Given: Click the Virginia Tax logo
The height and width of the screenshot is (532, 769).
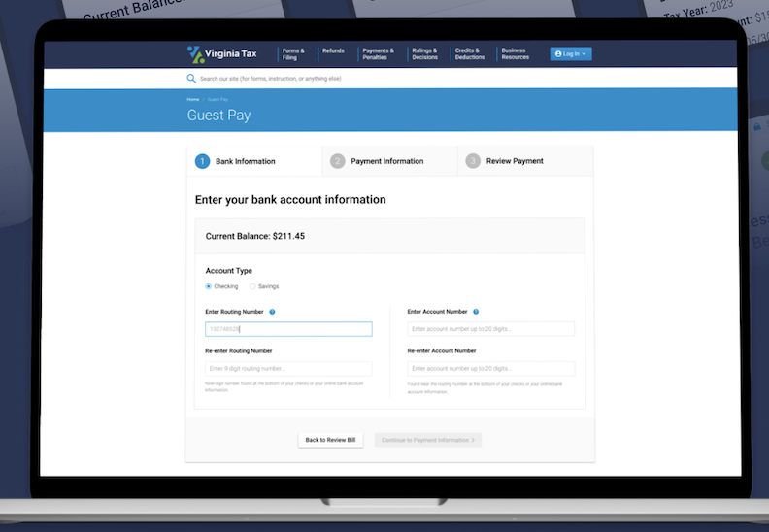Looking at the screenshot, I should (222, 53).
